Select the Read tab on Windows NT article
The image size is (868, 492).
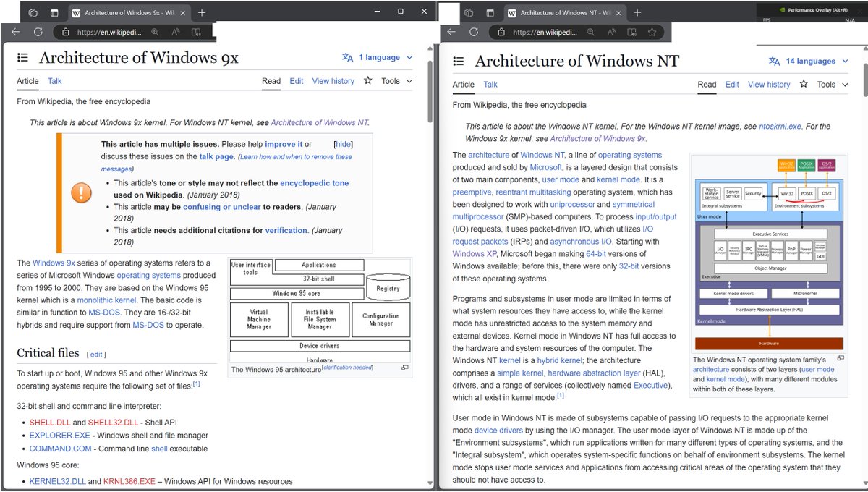point(707,85)
